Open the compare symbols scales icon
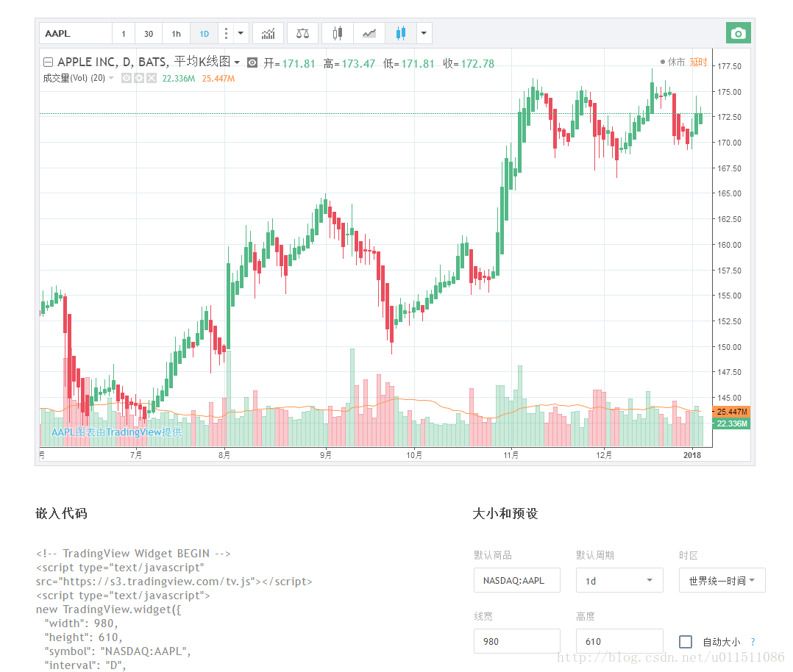The image size is (793, 672). (302, 33)
